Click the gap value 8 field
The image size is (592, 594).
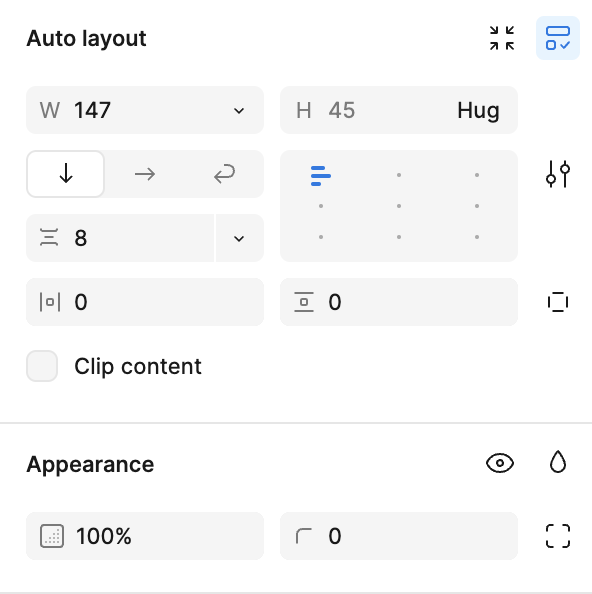[x=120, y=238]
